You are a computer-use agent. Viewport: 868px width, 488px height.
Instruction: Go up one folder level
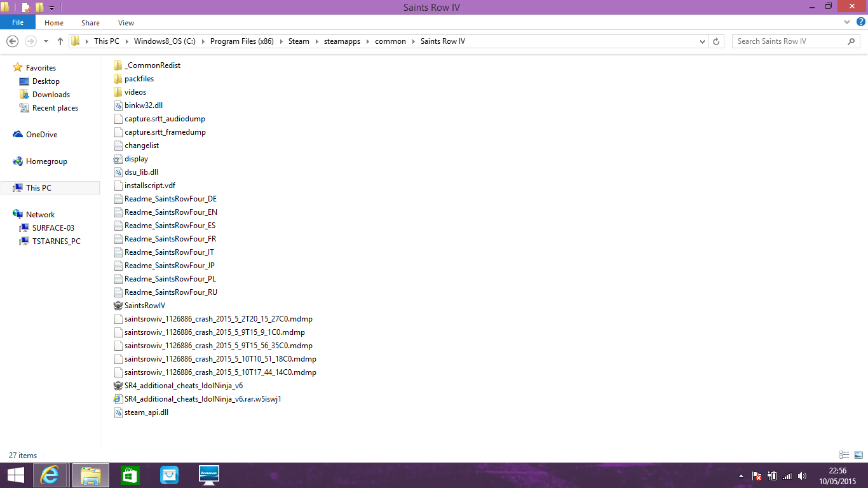pyautogui.click(x=60, y=41)
